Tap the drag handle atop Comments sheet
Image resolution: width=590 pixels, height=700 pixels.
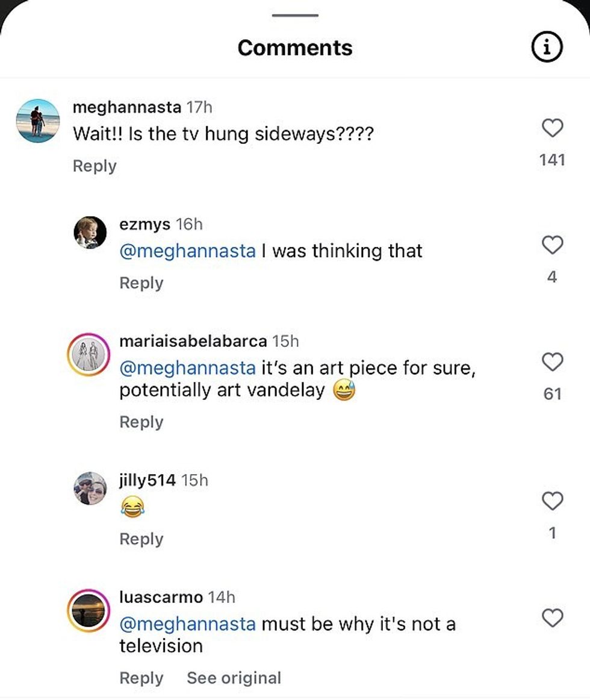[x=295, y=15]
